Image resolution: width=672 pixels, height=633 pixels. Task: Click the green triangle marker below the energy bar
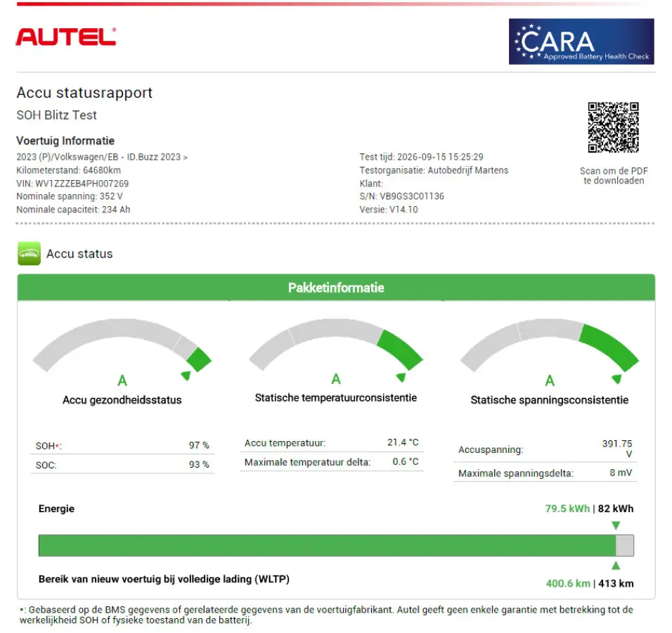[616, 565]
